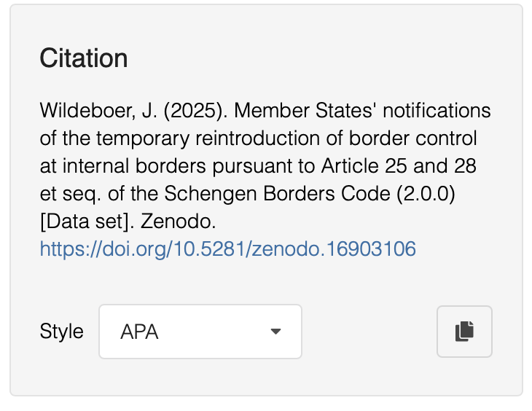Open the Zenodo DOI link
Viewport: 532px width, 411px height.
coord(227,249)
